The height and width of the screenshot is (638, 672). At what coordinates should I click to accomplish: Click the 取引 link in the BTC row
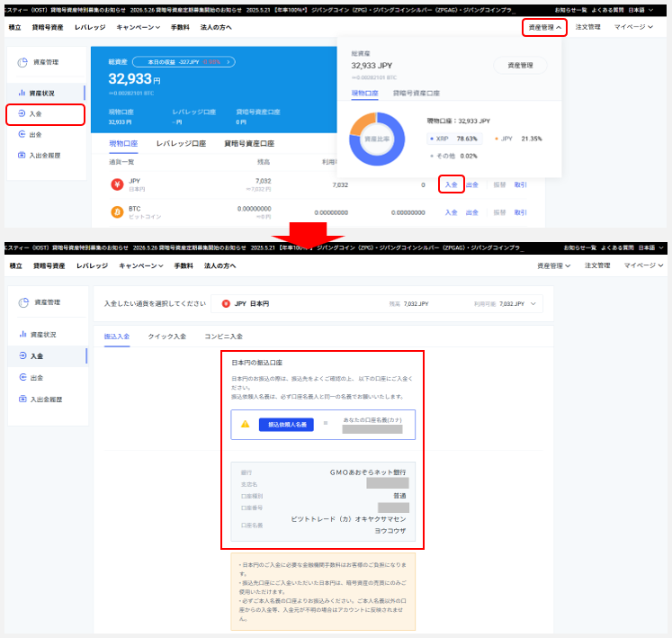[520, 212]
